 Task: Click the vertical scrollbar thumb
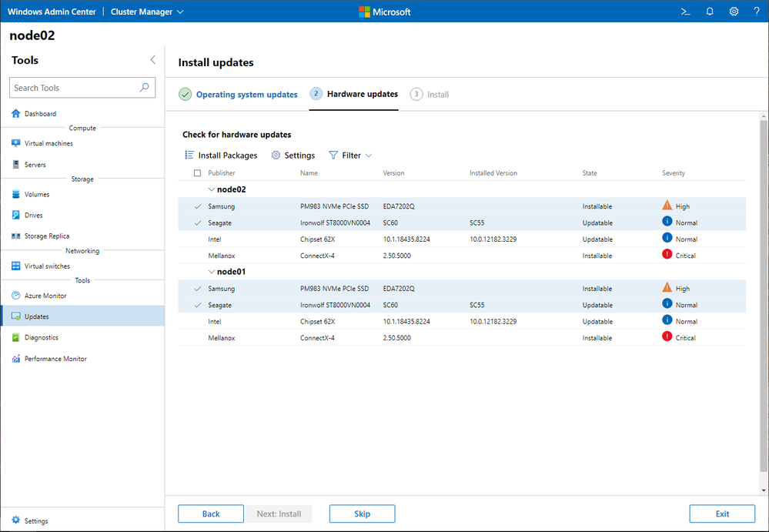(764, 296)
